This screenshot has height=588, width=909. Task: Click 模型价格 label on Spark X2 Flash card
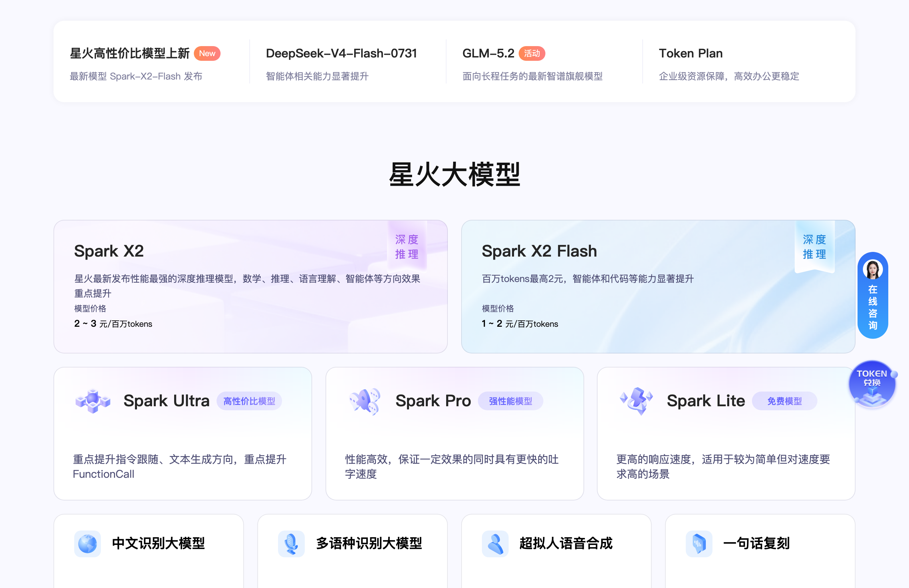(498, 308)
